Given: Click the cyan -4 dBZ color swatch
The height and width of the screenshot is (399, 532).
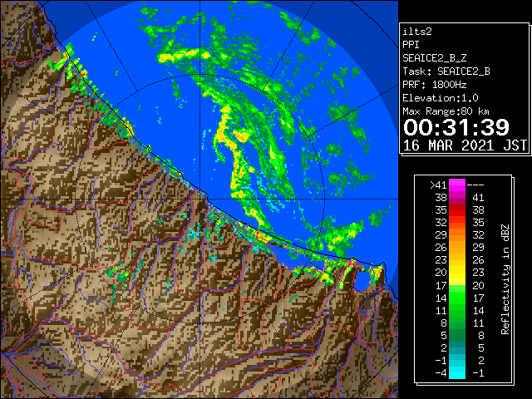Looking at the screenshot, I should (x=457, y=372).
